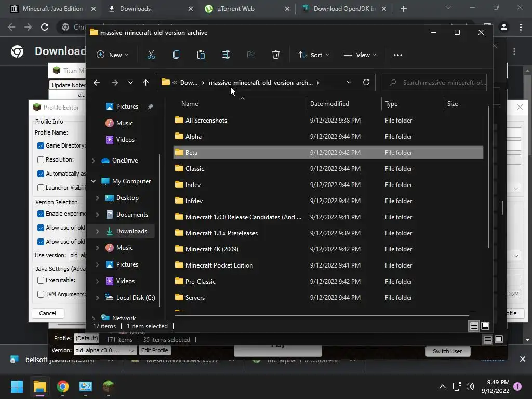532x399 pixels.
Task: Click the Copy icon in Explorer toolbar
Action: click(x=176, y=55)
